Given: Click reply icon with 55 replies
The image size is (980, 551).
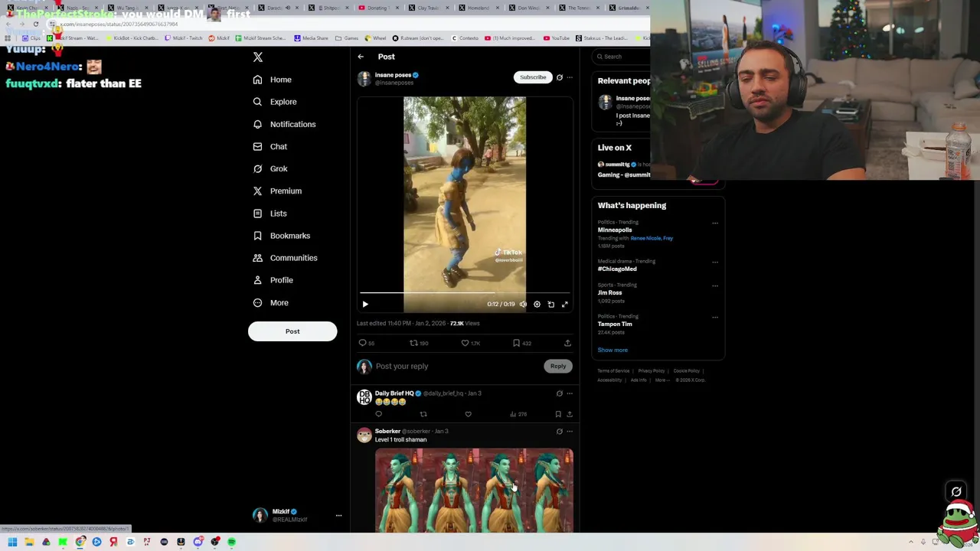Looking at the screenshot, I should (x=367, y=344).
